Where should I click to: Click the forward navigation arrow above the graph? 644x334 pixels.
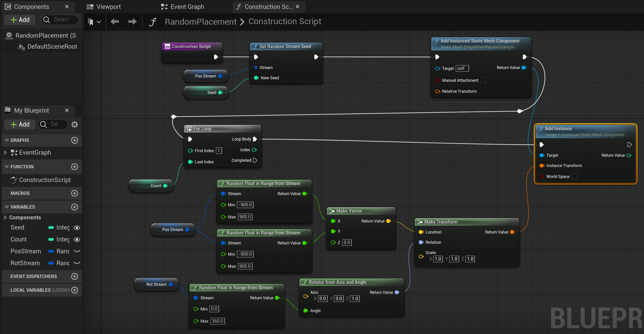[132, 21]
